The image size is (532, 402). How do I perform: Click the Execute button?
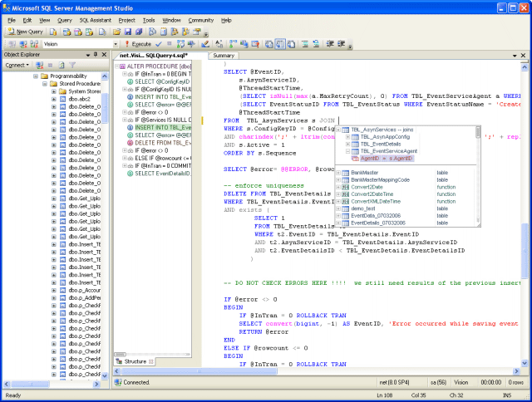click(x=138, y=44)
